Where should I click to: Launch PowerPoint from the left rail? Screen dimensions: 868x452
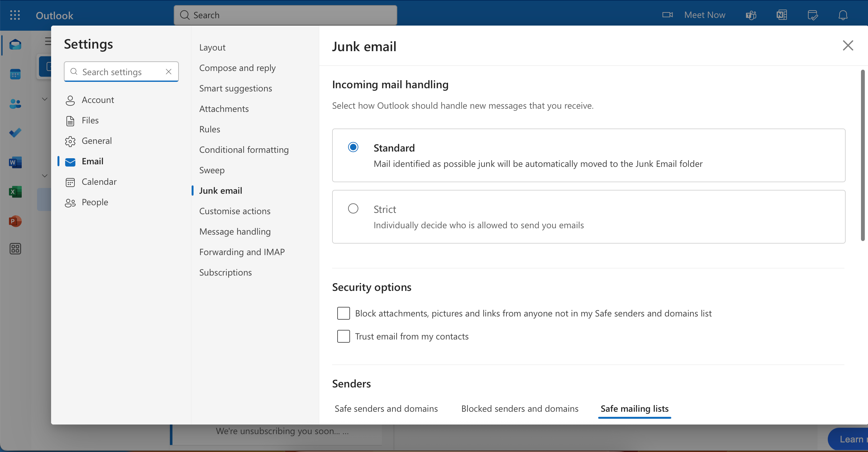pyautogui.click(x=15, y=221)
